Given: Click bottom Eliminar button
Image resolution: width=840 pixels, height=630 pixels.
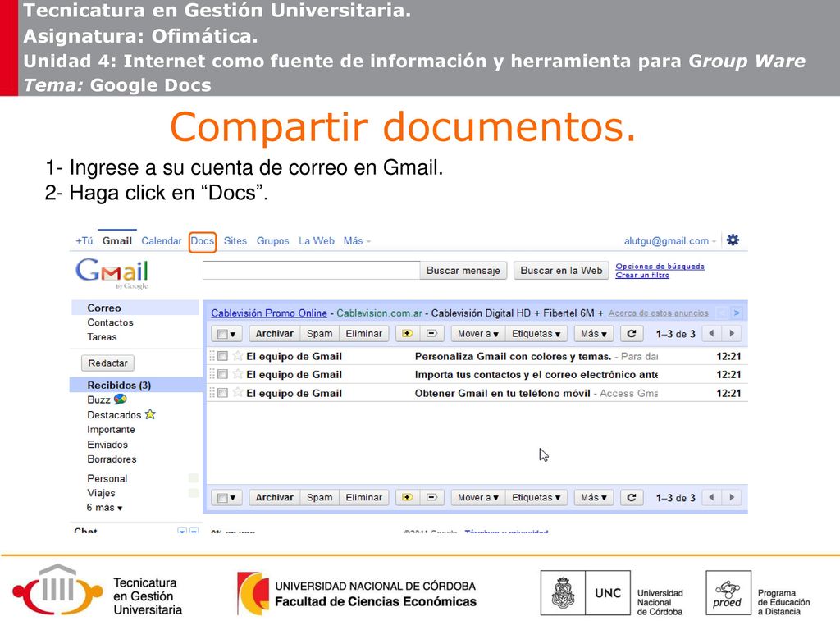Looking at the screenshot, I should coord(363,497).
